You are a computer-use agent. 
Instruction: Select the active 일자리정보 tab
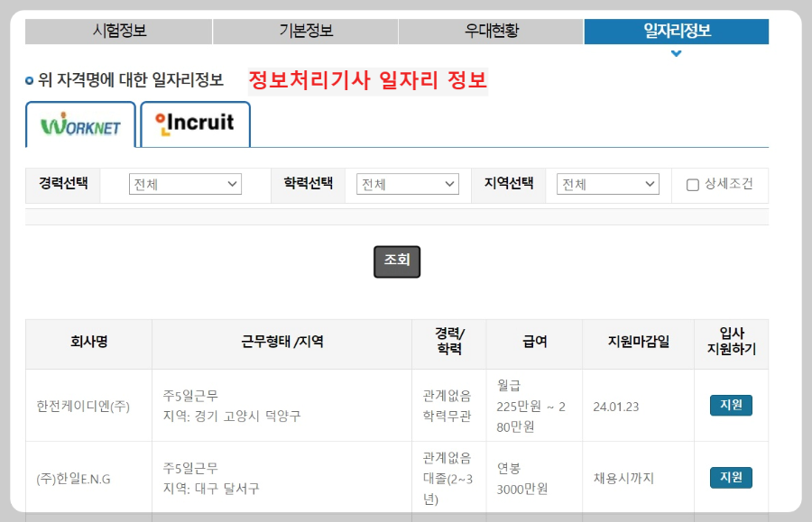pos(676,31)
